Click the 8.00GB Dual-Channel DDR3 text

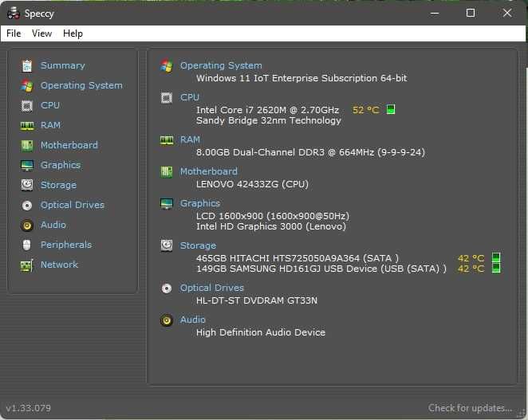coord(310,152)
